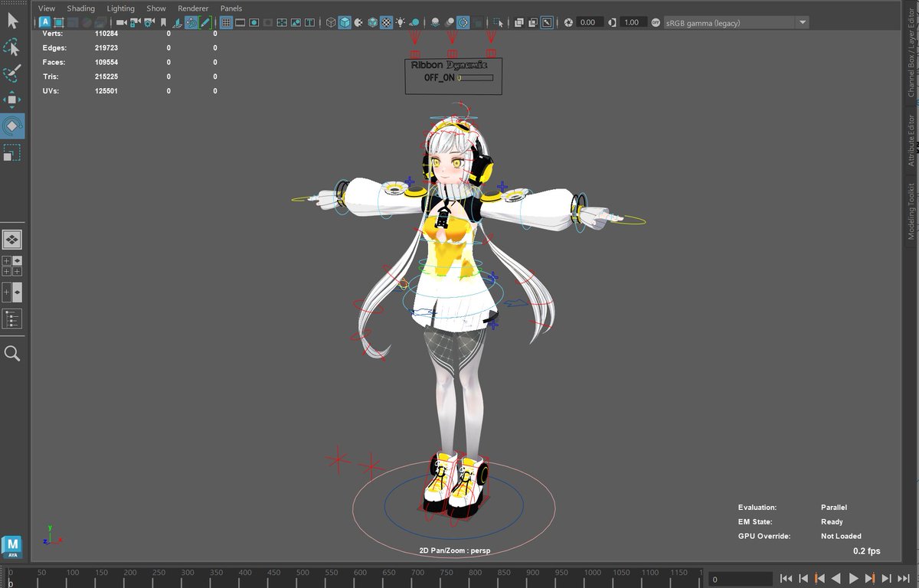
Task: Pick the Move tool in toolbox
Action: click(x=12, y=100)
